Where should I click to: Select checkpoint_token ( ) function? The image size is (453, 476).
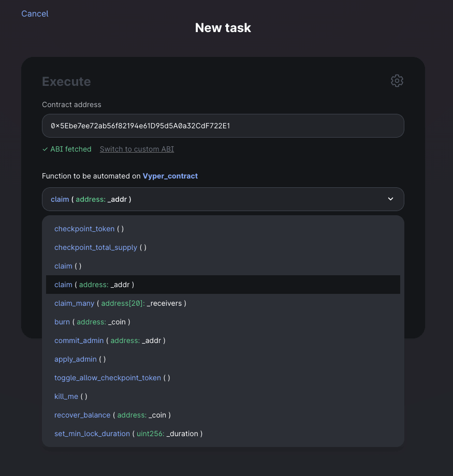pos(223,229)
